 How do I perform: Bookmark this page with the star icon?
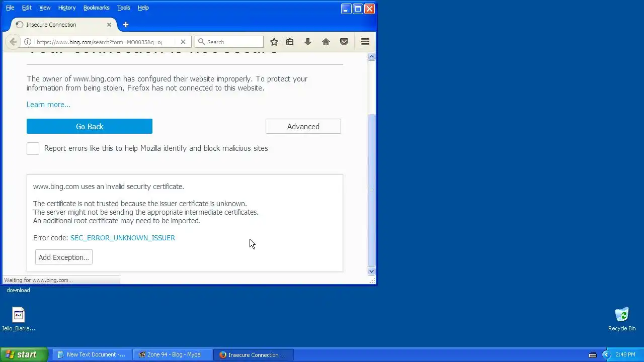click(274, 42)
